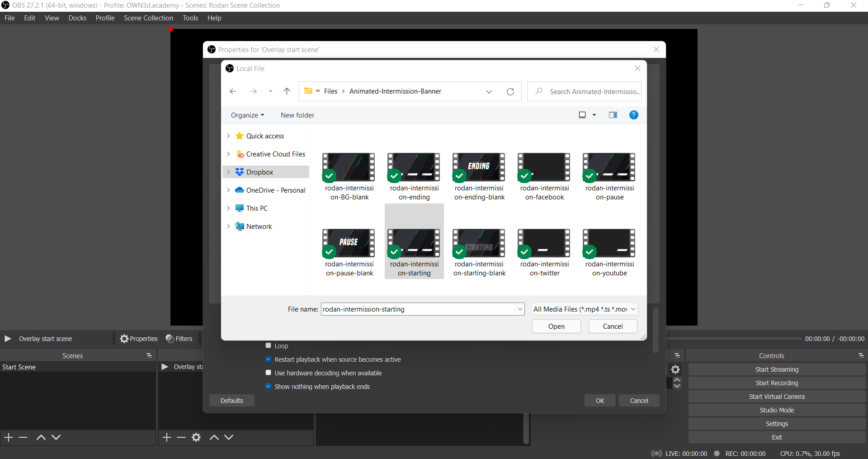Open the All Media Files type dropdown

pos(585,309)
